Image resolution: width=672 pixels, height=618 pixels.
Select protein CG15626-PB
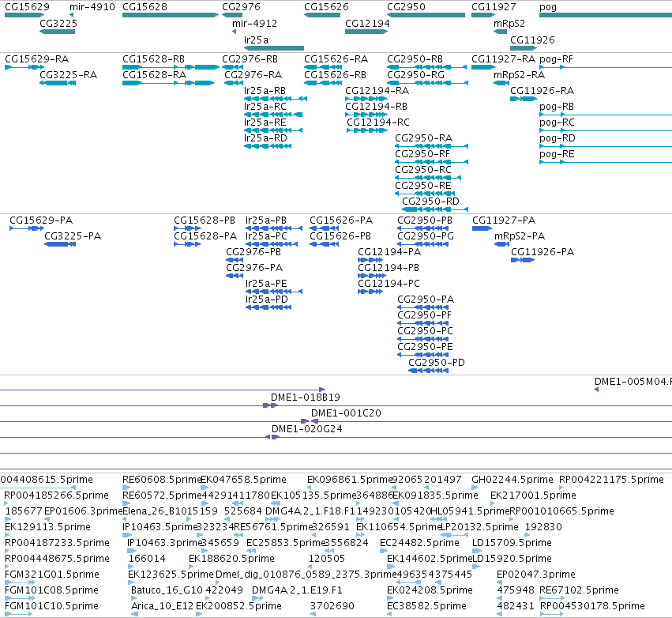point(324,244)
